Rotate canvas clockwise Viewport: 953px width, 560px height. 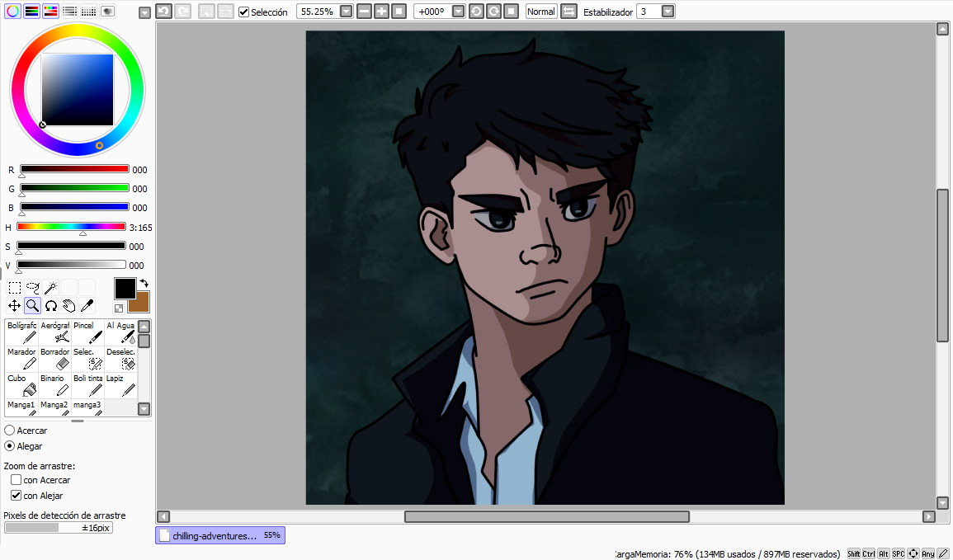click(x=493, y=12)
